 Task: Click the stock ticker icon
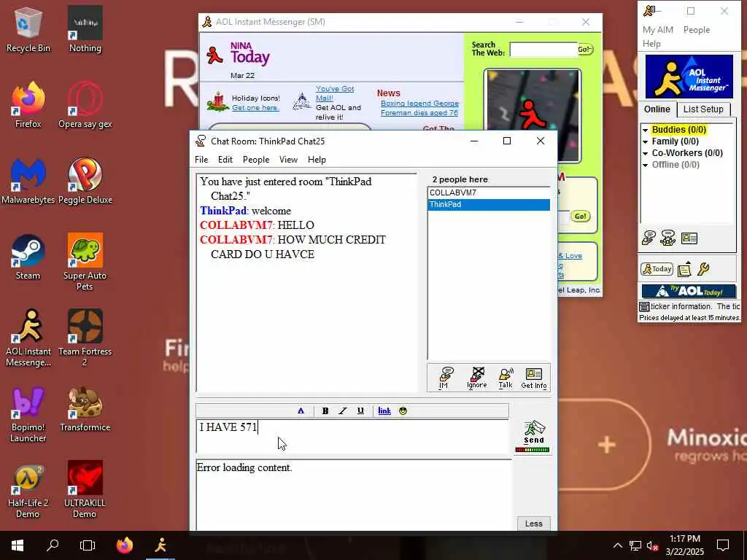pos(644,307)
